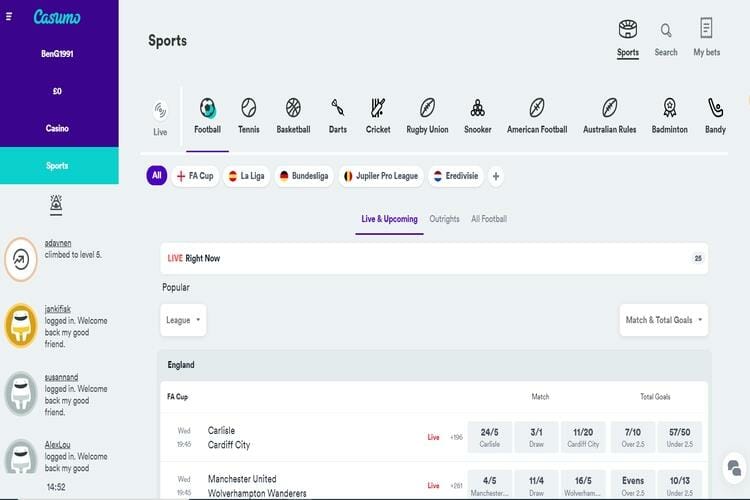Filter by La Liga chip
750x500 pixels.
246,176
